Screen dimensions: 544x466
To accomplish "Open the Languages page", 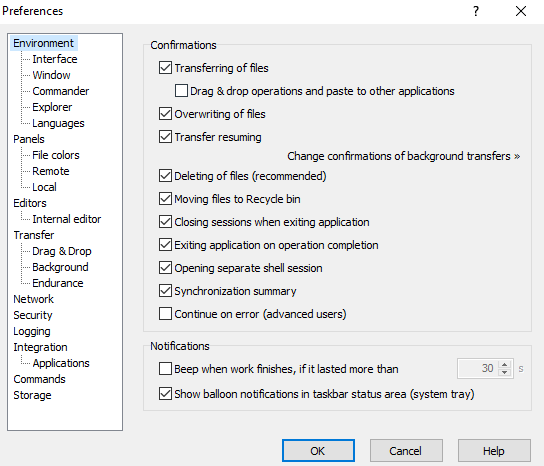I will click(x=58, y=123).
